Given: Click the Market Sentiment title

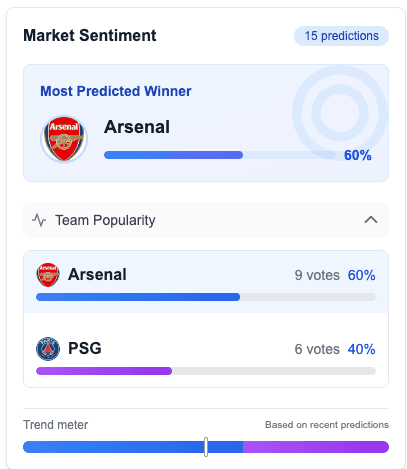Looking at the screenshot, I should point(90,35).
